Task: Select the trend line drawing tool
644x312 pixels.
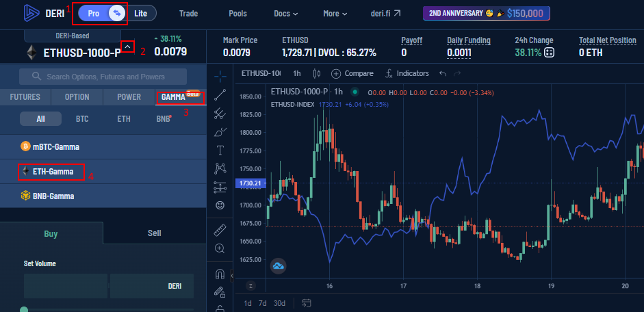Action: (220, 95)
